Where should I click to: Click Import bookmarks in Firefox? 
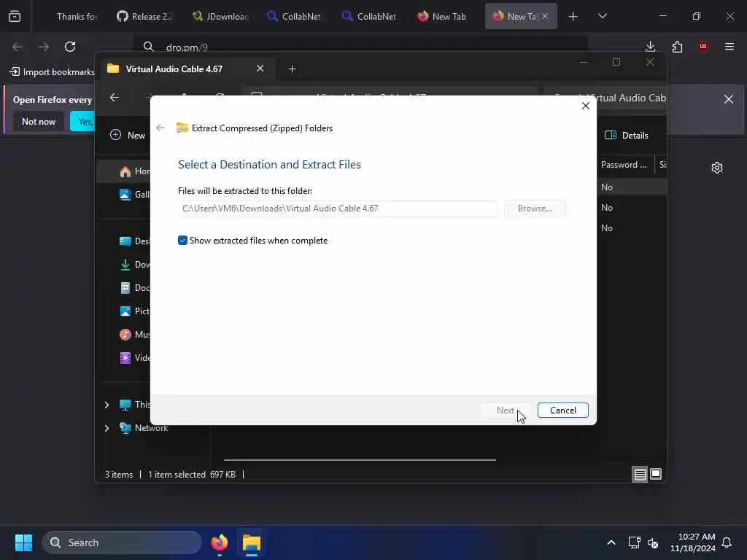click(x=52, y=72)
